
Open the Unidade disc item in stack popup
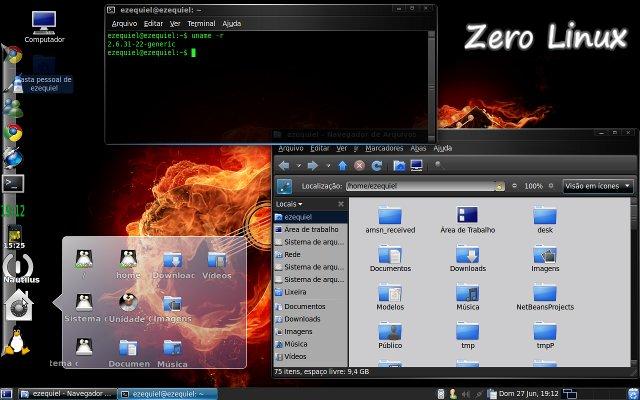(x=128, y=308)
